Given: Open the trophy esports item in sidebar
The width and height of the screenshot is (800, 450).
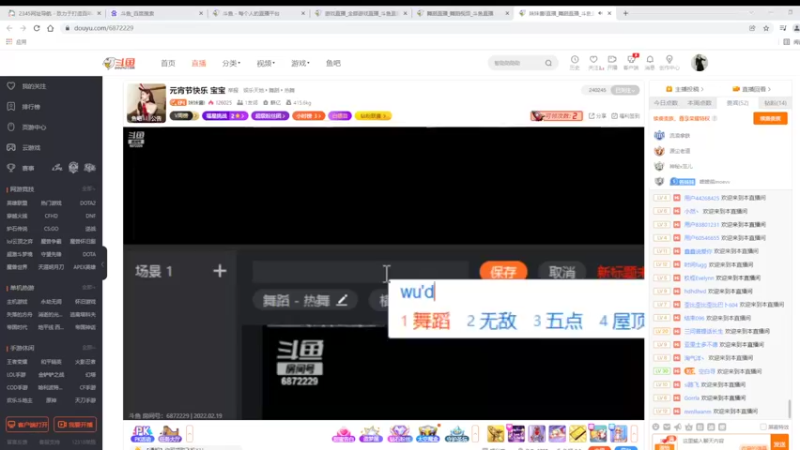Looking at the screenshot, I should click(x=21, y=168).
